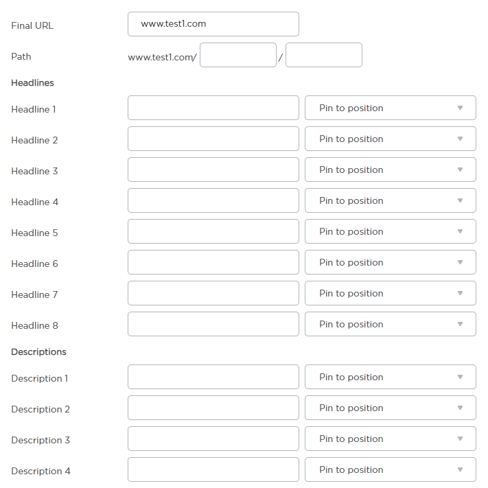
Task: Expand Headline 6 Pin to position menu
Action: [x=390, y=262]
